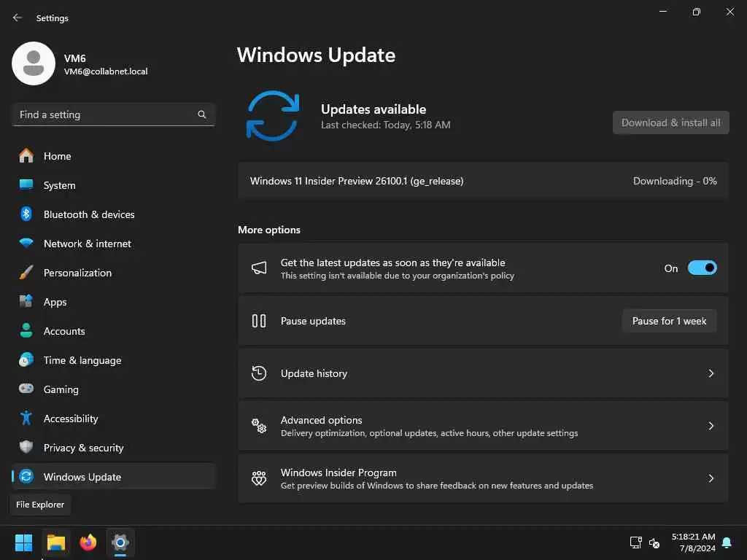The height and width of the screenshot is (560, 747).
Task: Click the search magnifier icon
Action: click(x=202, y=114)
